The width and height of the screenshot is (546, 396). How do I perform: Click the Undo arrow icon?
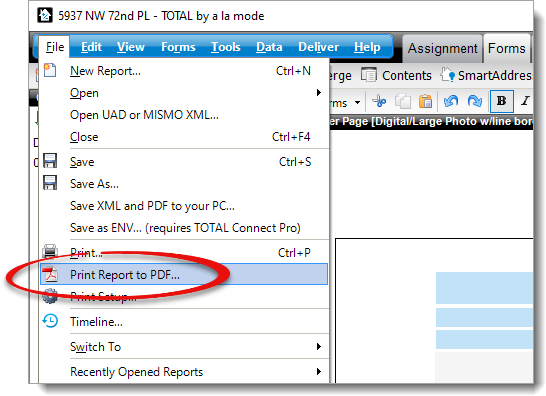point(451,101)
